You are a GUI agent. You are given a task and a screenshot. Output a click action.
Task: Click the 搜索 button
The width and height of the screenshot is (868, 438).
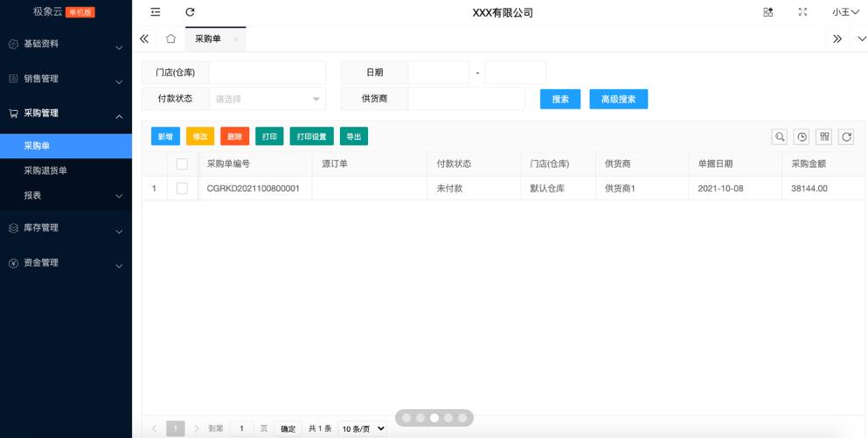tap(560, 99)
